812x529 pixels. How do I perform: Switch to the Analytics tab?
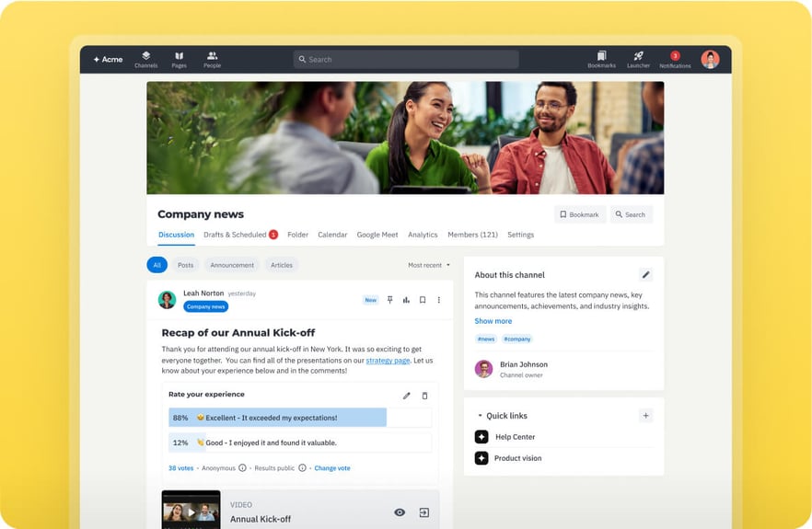pyautogui.click(x=423, y=235)
